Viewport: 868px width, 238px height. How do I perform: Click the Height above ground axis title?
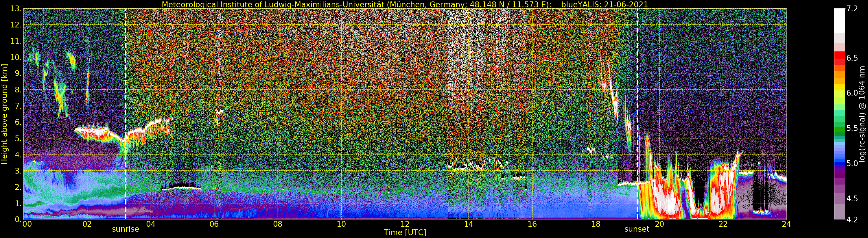coord(4,114)
